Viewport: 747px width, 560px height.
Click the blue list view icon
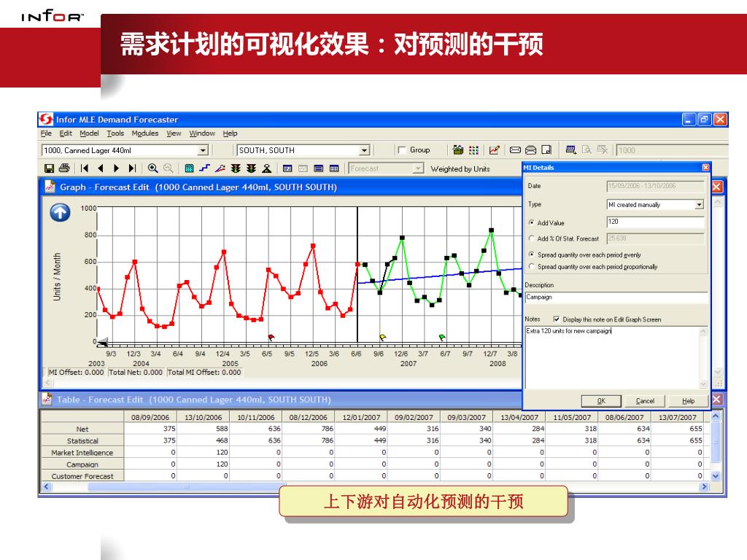(319, 168)
